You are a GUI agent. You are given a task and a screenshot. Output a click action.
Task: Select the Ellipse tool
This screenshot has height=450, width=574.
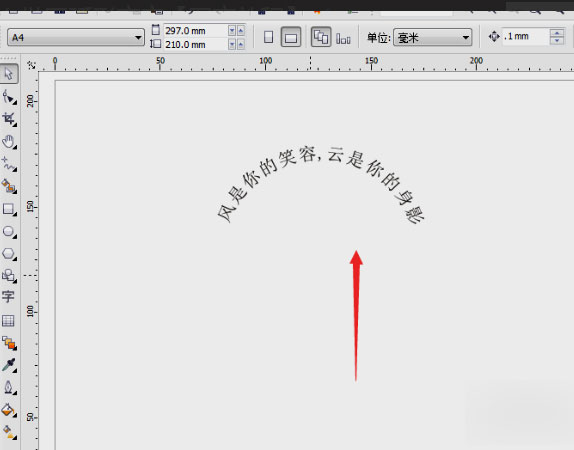click(9, 231)
